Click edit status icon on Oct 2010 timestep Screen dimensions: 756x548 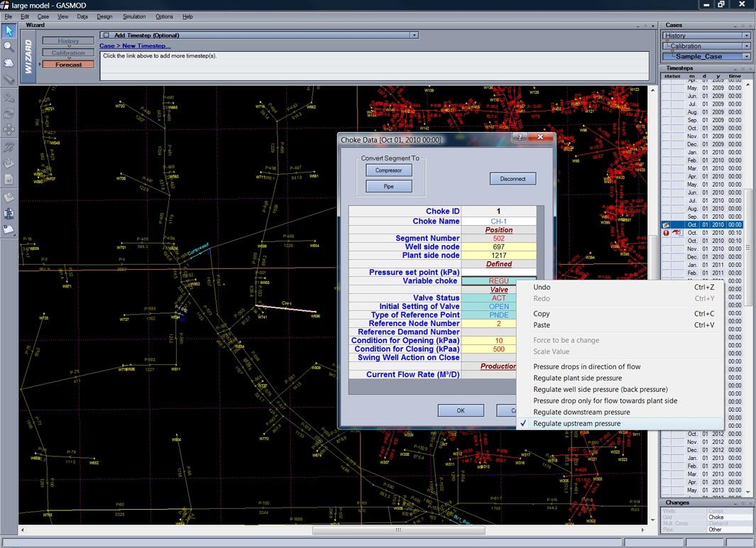point(667,224)
